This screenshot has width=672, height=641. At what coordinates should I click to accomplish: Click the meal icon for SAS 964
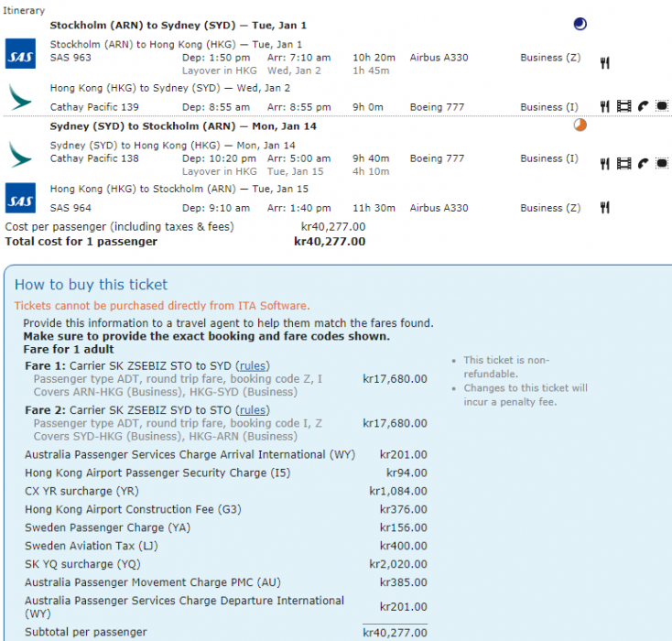605,208
